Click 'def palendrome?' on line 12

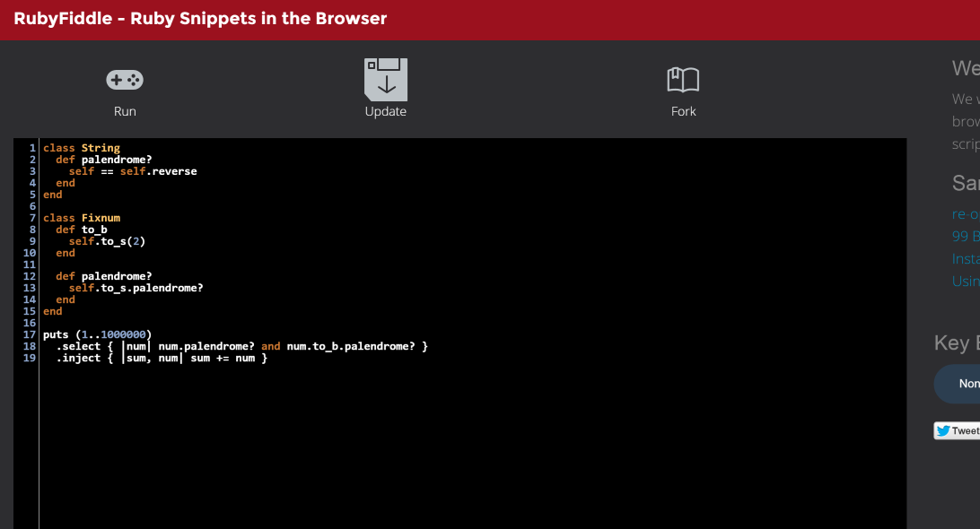pyautogui.click(x=104, y=276)
